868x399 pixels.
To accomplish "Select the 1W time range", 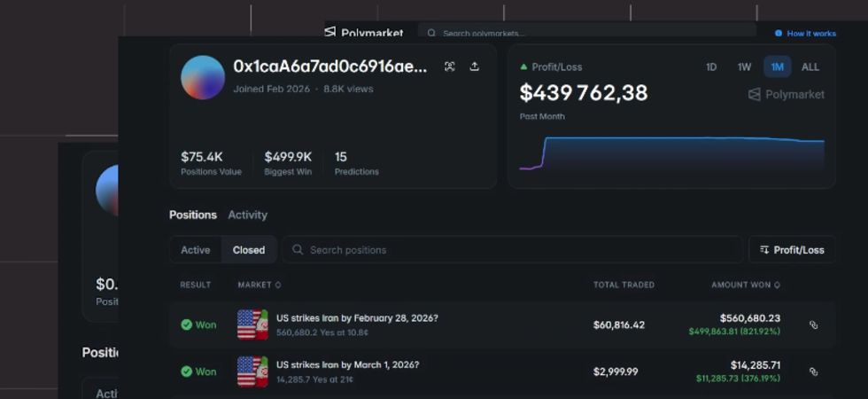I will click(744, 67).
